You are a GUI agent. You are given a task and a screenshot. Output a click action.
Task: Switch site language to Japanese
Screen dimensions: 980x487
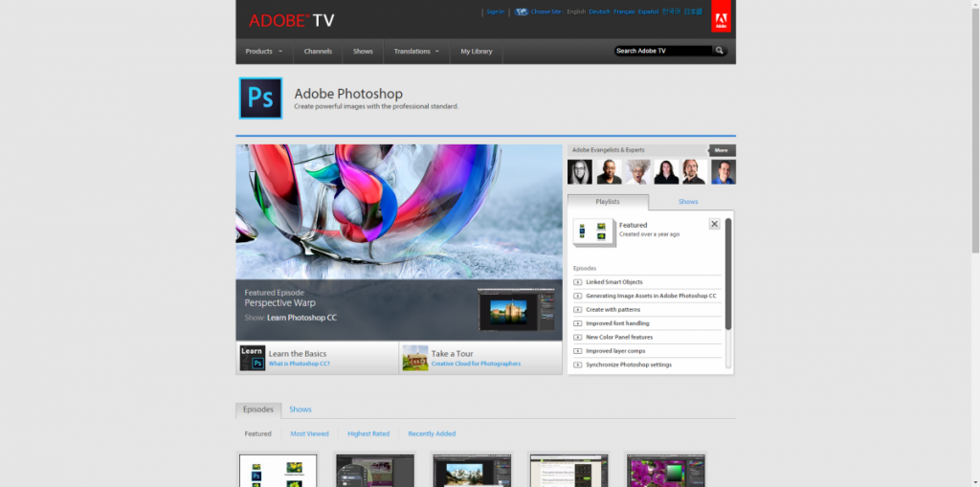[693, 11]
